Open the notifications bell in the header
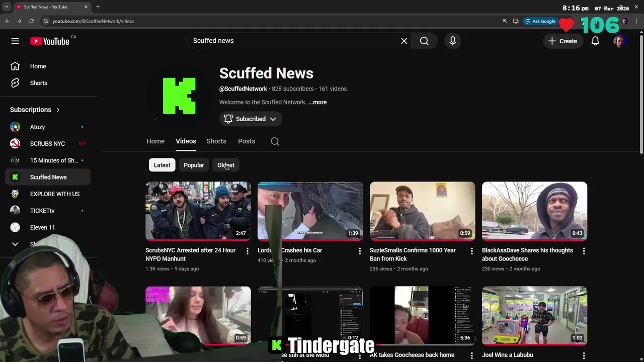 click(595, 41)
